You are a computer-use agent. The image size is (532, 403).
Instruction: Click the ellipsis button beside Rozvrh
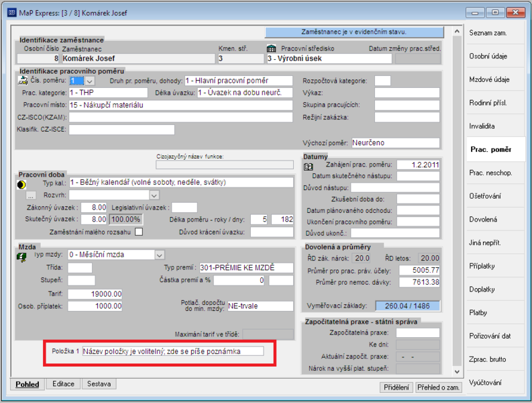point(31,195)
